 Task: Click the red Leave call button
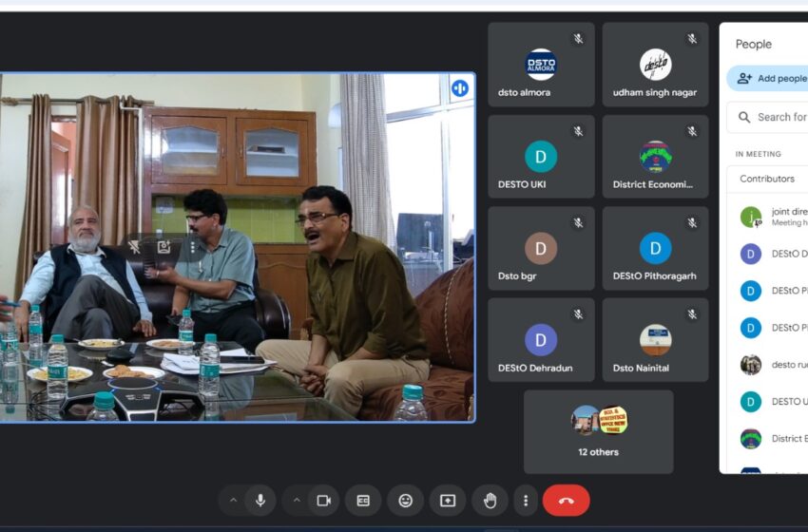(x=566, y=501)
